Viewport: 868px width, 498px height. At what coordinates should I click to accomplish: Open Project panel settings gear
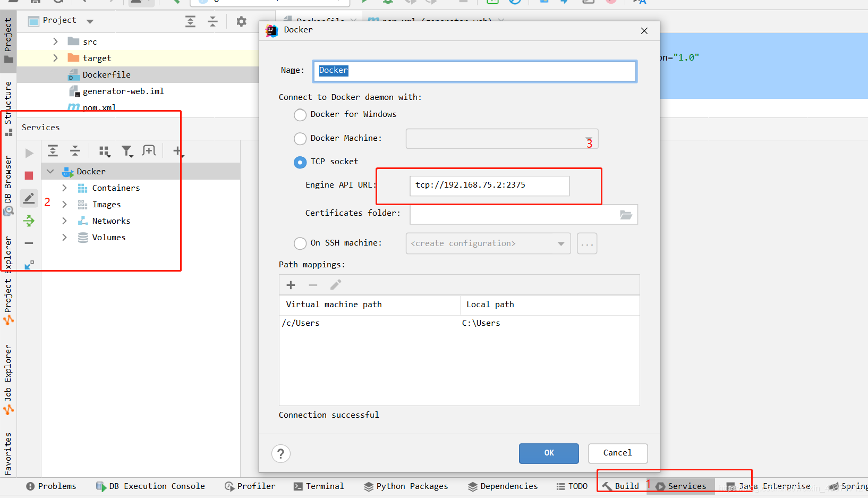click(x=241, y=21)
